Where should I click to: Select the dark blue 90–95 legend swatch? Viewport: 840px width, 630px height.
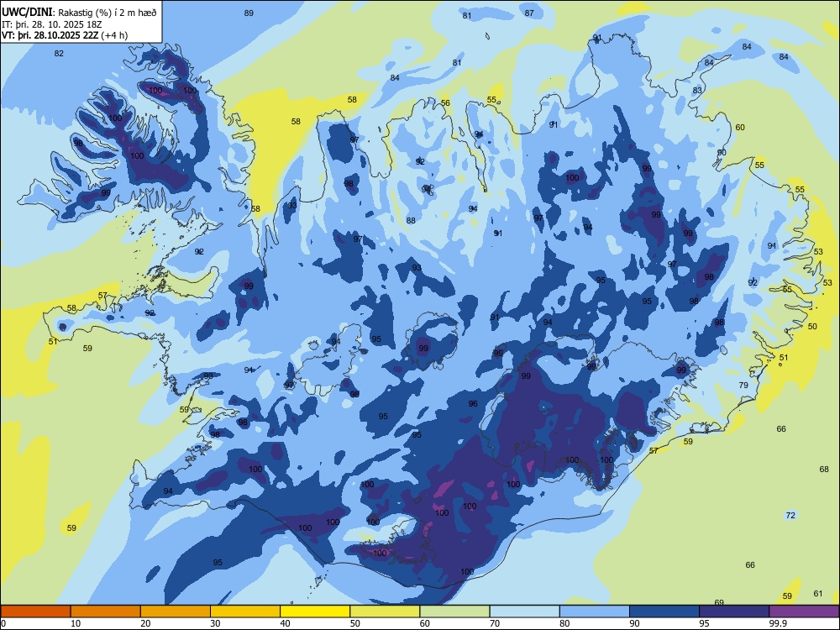[x=664, y=612]
